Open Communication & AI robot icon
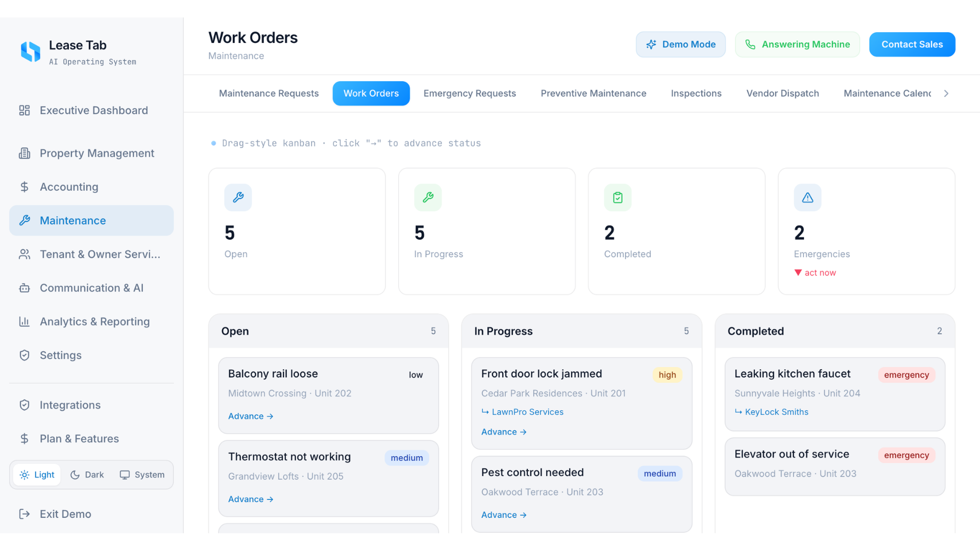This screenshot has width=980, height=551. point(24,288)
